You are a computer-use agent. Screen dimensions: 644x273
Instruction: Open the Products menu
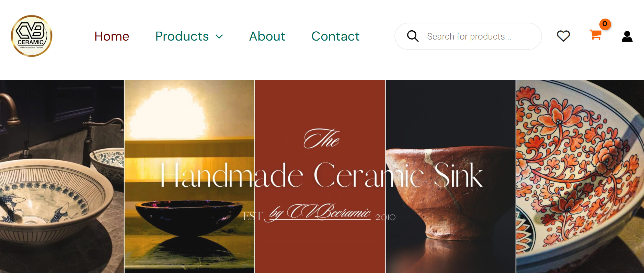(182, 36)
